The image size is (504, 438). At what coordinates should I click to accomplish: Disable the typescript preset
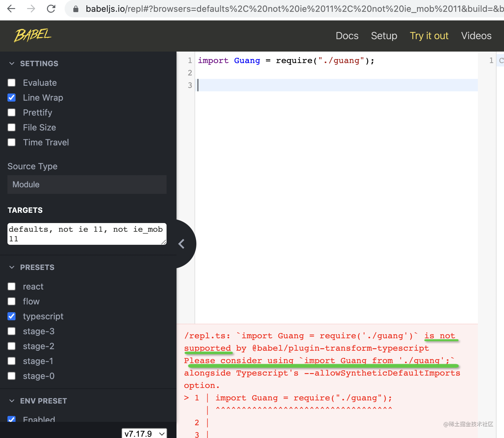click(11, 316)
